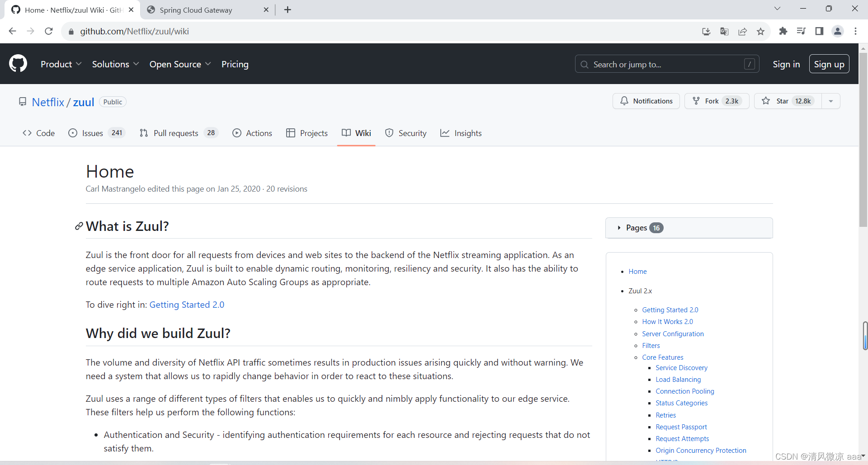Expand the Open Source menu
This screenshot has width=868, height=465.
point(180,64)
